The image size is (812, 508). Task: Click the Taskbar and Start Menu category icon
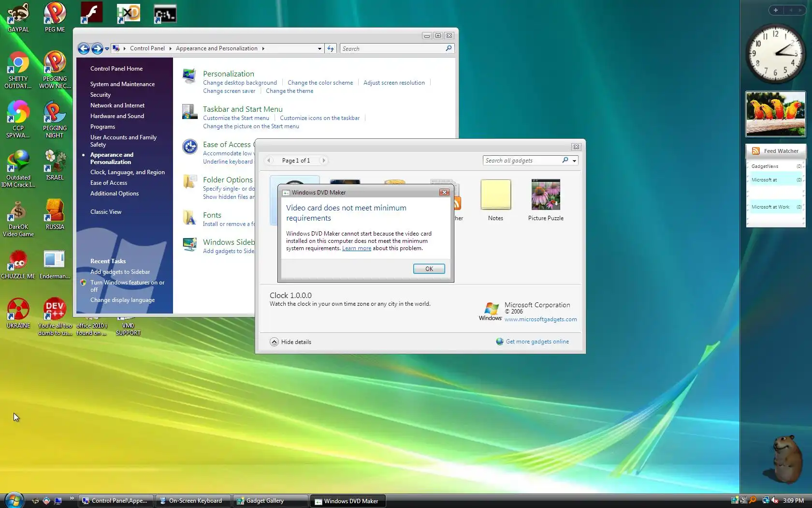click(x=189, y=112)
